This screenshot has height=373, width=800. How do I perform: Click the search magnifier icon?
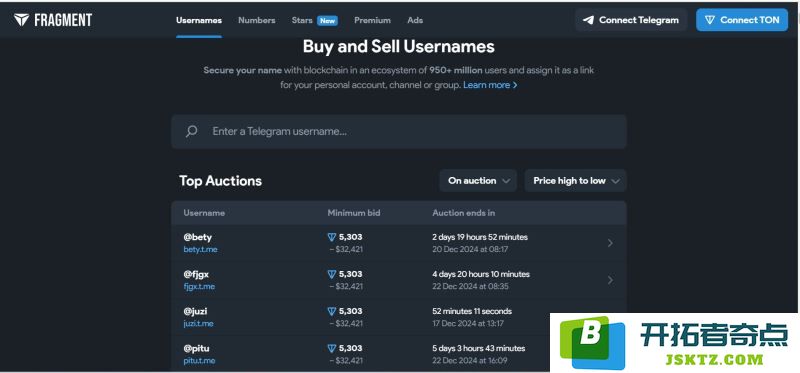point(191,131)
